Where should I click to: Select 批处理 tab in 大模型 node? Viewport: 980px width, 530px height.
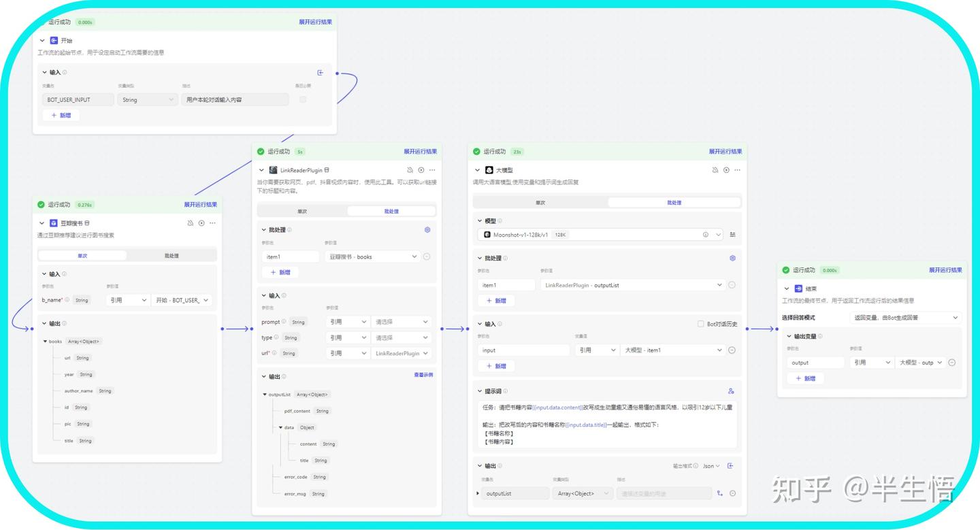[674, 203]
